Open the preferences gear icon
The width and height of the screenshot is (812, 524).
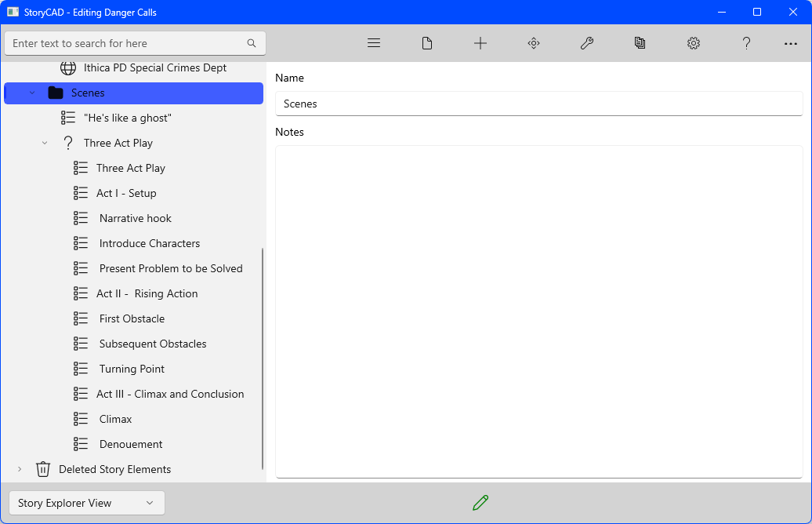(x=694, y=43)
